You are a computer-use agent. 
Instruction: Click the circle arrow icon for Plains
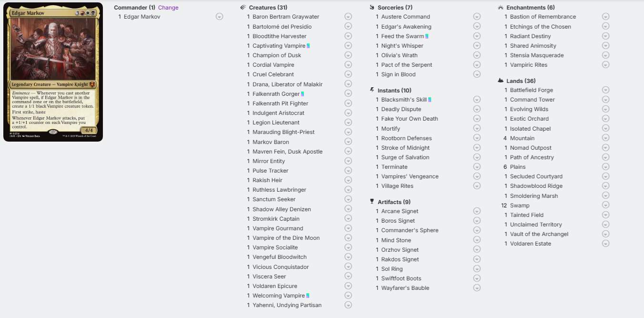[x=605, y=167]
